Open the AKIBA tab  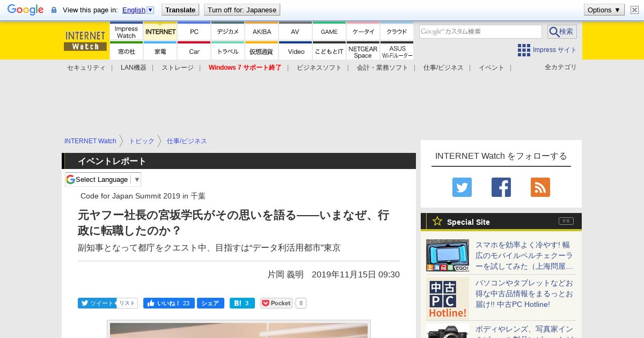pos(261,32)
